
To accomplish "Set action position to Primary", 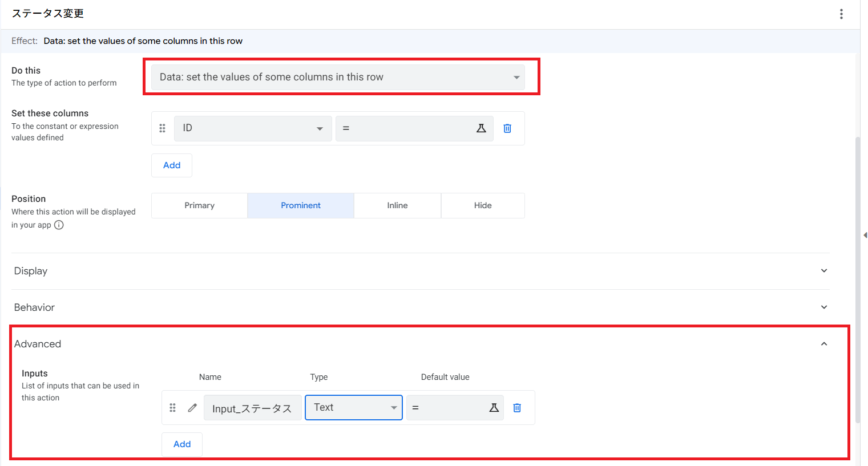I will point(199,205).
